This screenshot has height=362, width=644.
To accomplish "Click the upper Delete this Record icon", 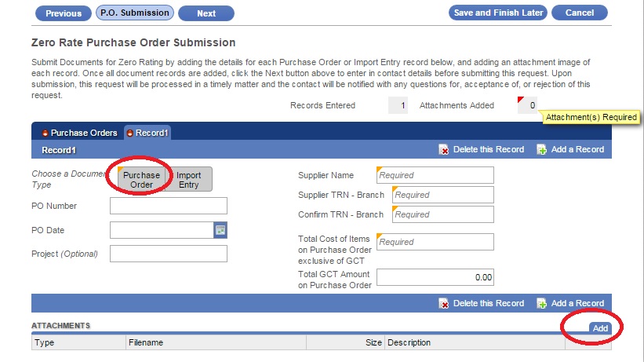I will (x=444, y=149).
